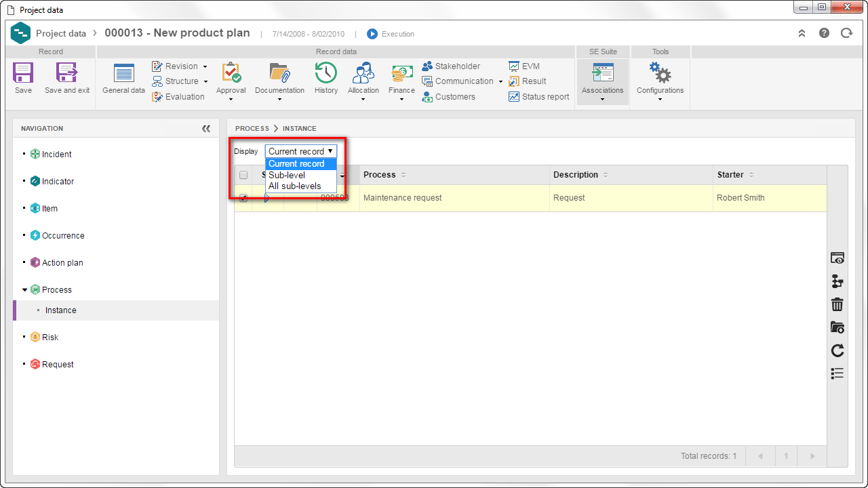Open the Finance icon
Image resolution: width=868 pixels, height=488 pixels.
pos(401,73)
